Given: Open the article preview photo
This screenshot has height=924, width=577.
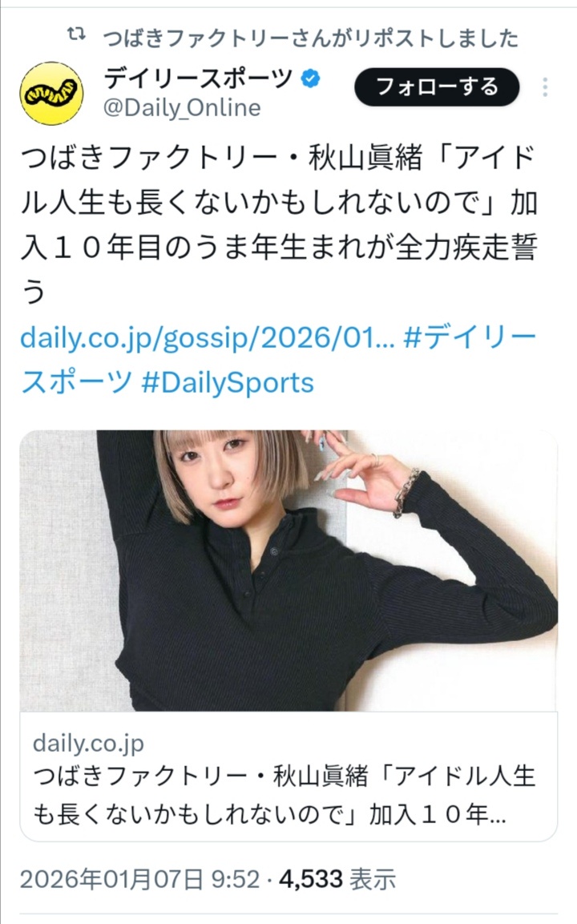Looking at the screenshot, I should pos(288,571).
